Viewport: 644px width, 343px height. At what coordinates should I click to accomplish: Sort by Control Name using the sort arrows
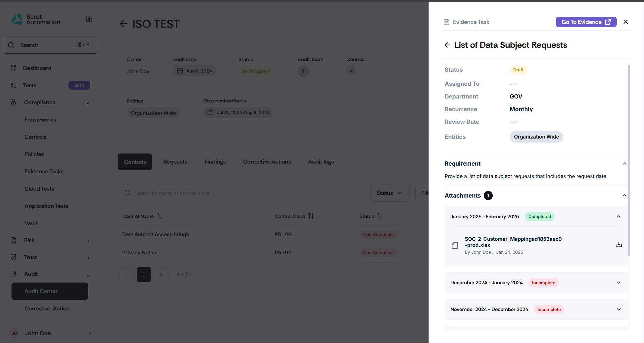[160, 216]
